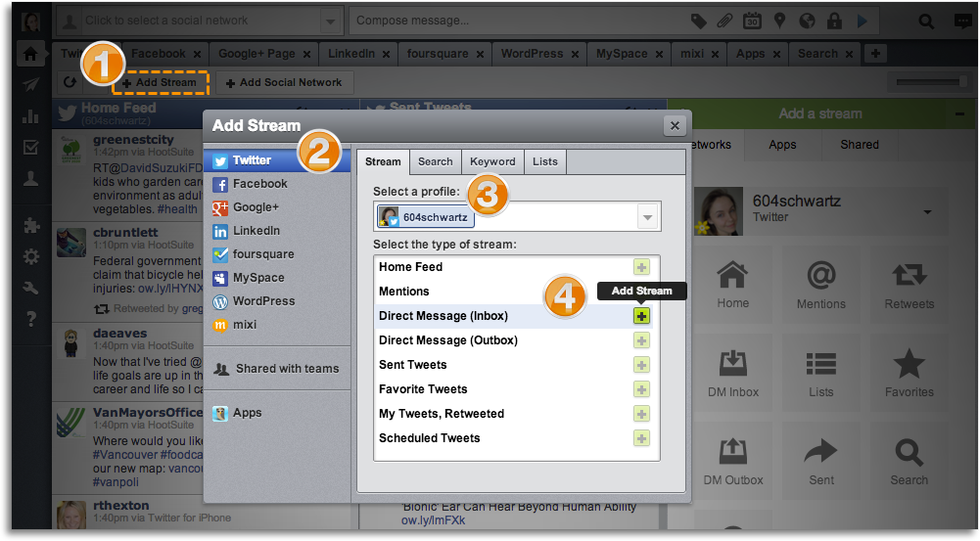Click the Favorites star tile

pyautogui.click(x=910, y=374)
